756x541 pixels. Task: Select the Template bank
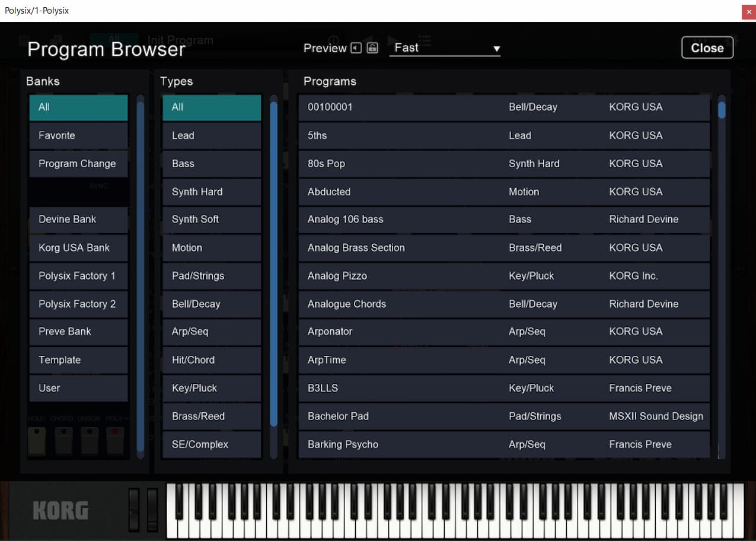[x=79, y=360]
